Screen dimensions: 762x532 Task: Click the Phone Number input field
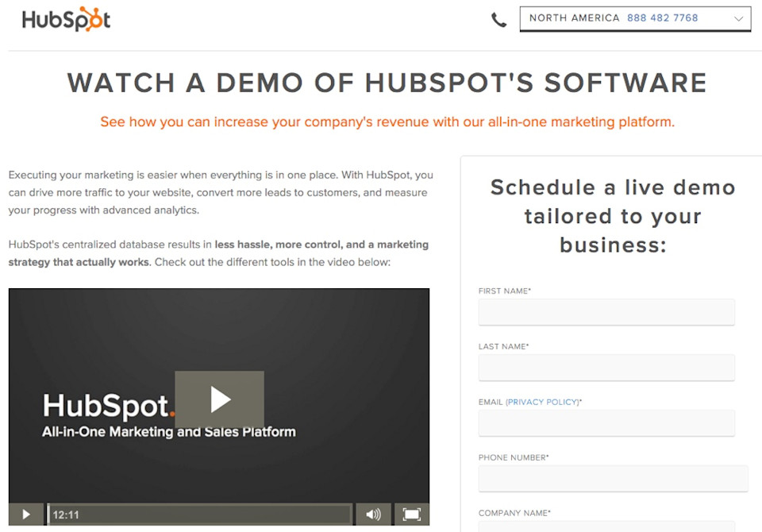pyautogui.click(x=614, y=479)
